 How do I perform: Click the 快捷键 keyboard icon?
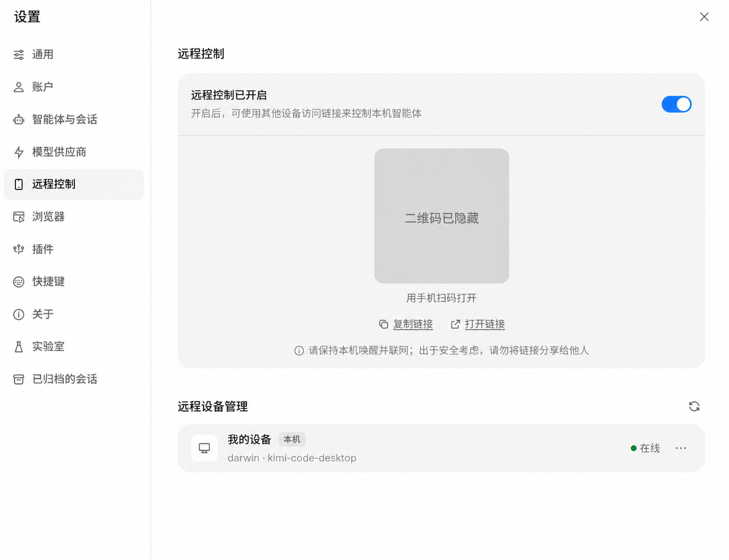point(19,282)
